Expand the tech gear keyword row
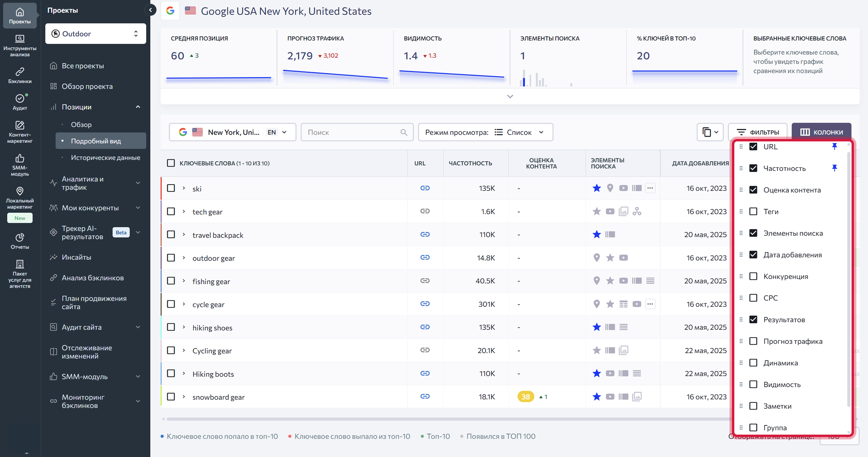 [184, 211]
